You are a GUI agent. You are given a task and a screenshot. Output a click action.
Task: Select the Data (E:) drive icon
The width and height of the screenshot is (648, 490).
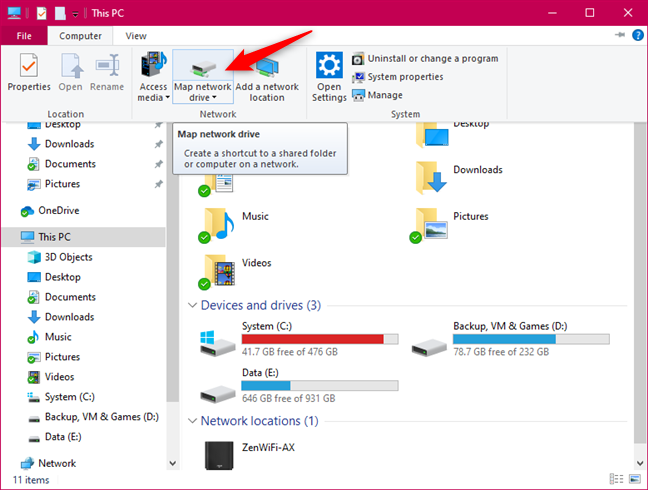coord(217,393)
